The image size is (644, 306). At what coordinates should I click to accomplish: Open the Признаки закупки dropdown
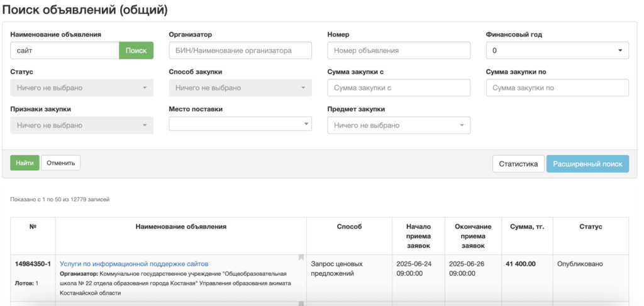coord(82,126)
